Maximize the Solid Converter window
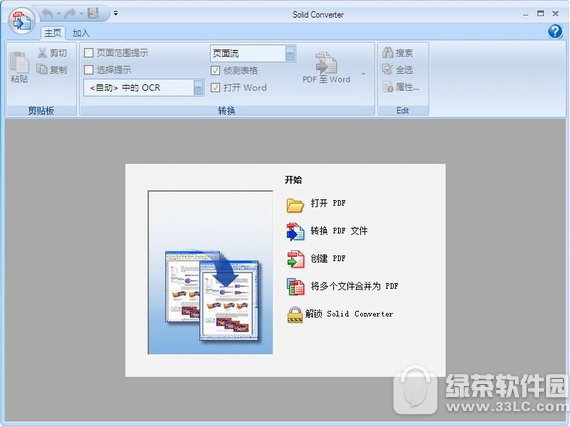Image resolution: width=570 pixels, height=426 pixels. click(541, 14)
